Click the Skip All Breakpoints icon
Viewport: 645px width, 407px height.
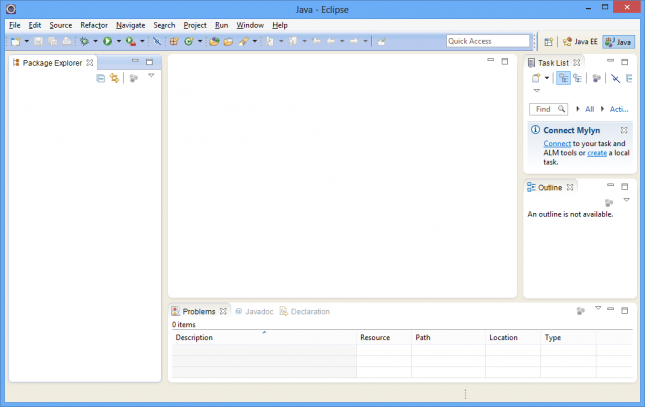[x=157, y=41]
